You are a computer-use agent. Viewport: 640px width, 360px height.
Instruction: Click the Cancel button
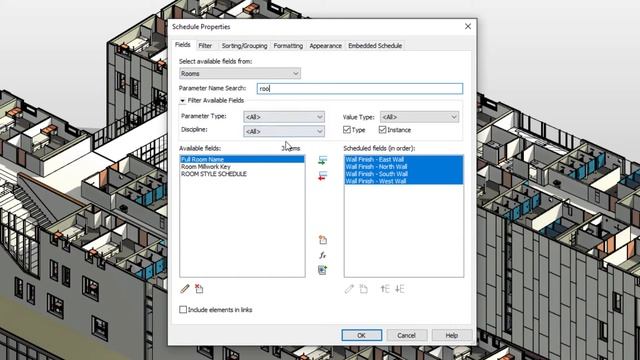[407, 335]
